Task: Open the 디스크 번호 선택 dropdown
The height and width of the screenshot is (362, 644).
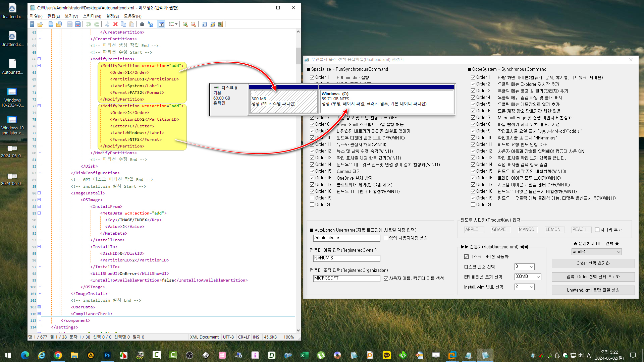Action: click(x=525, y=267)
